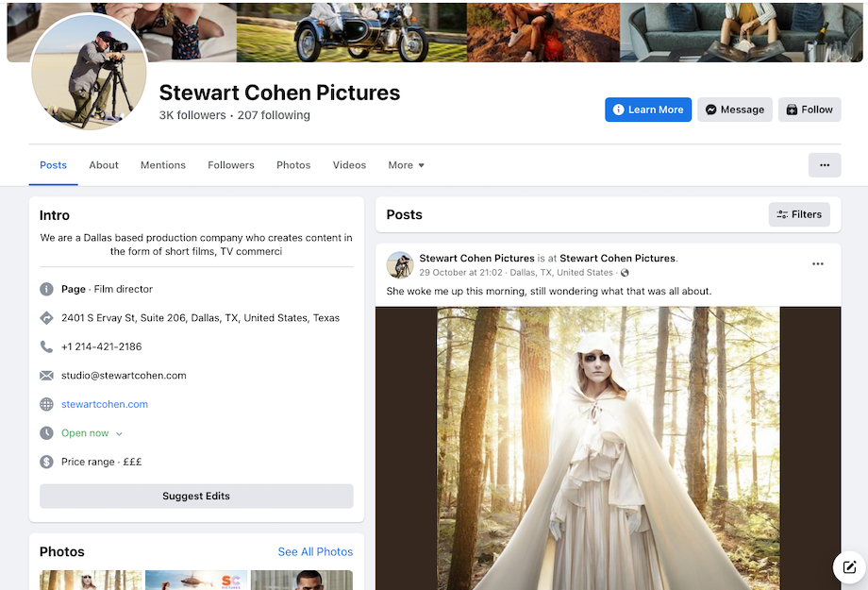Click the follow icon in Follow button
This screenshot has height=590, width=868.
coord(793,110)
